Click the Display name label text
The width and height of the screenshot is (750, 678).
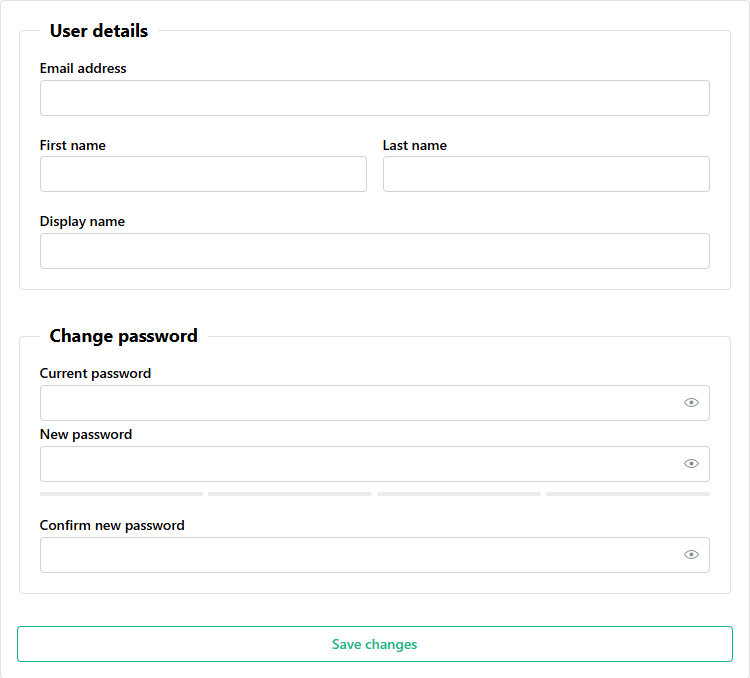click(x=82, y=222)
